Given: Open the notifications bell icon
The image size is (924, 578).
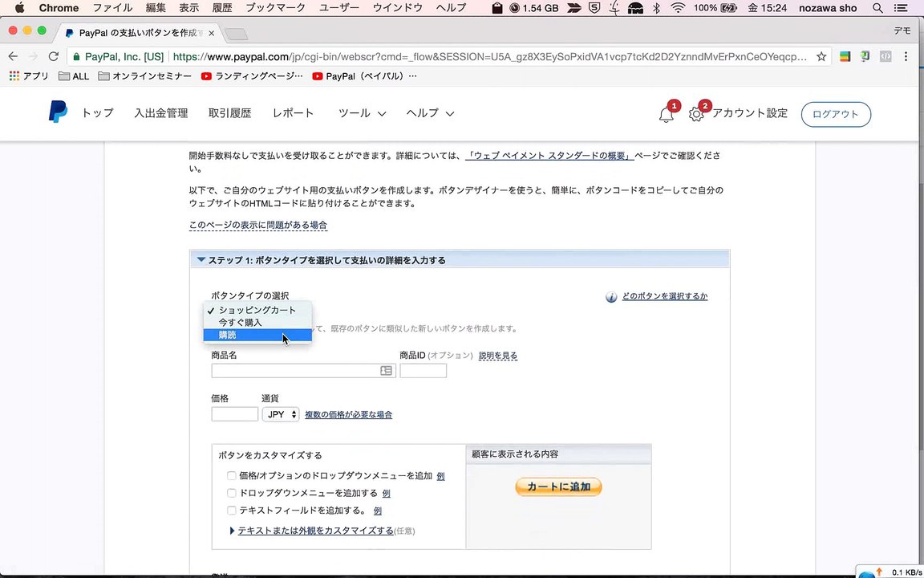Looking at the screenshot, I should (667, 115).
